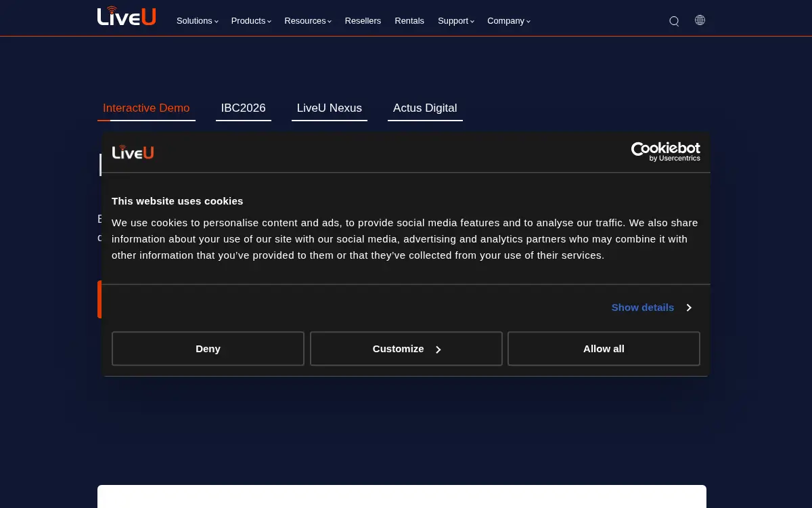Go to LiveU logo homepage in header
This screenshot has width=812, height=508.
127,16
